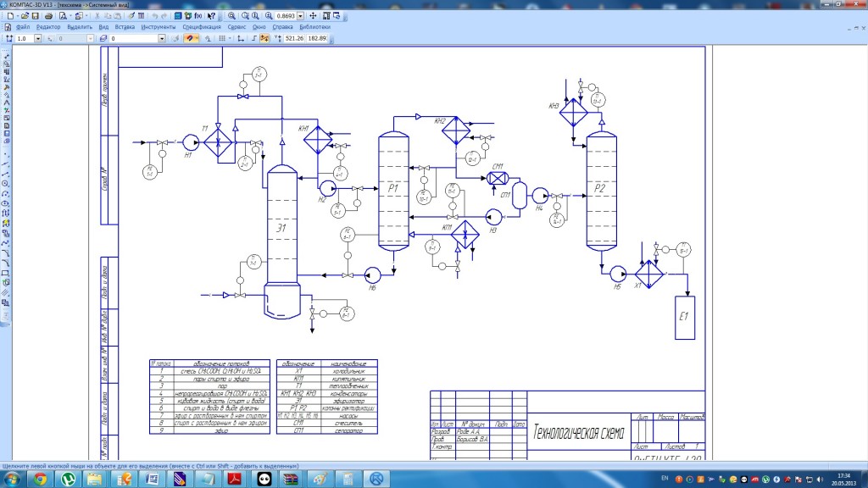
Task: Click the E1 tank label in drawing
Action: click(x=684, y=317)
